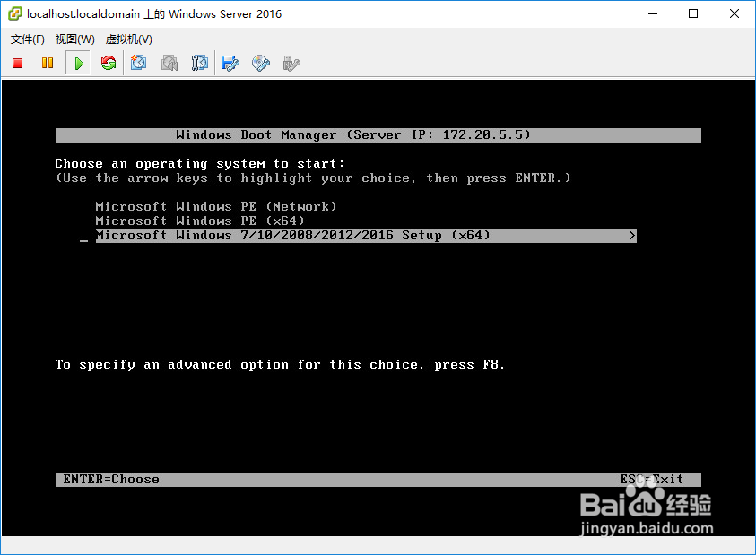Viewport: 756px width, 555px height.
Task: Power on the virtual machine
Action: point(77,63)
